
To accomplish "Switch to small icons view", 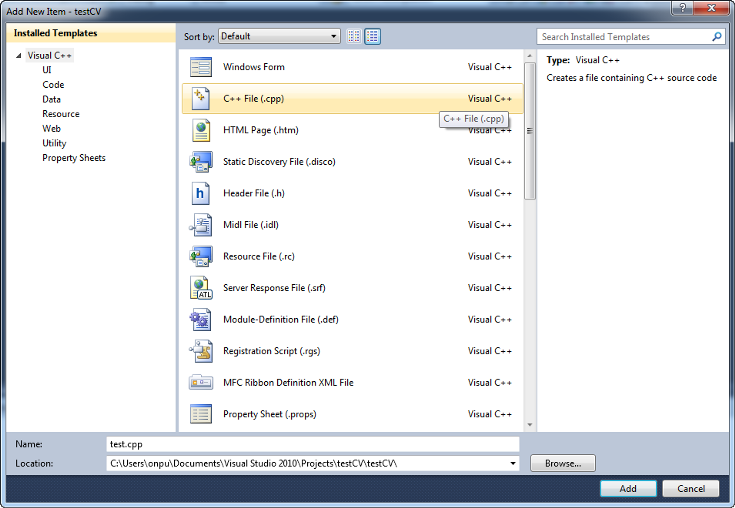I will click(354, 36).
